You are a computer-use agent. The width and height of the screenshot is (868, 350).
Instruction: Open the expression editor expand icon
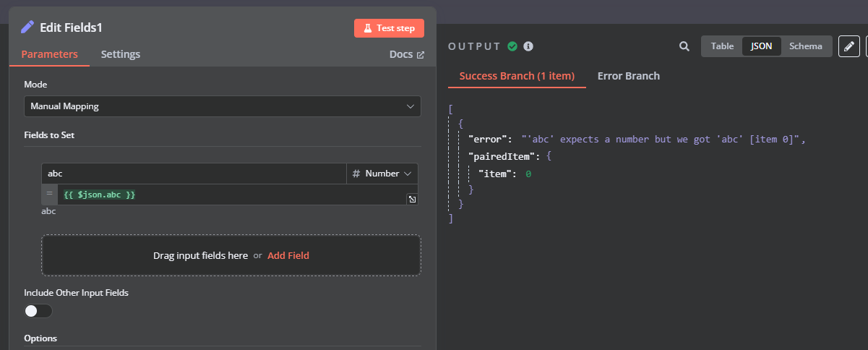(412, 200)
